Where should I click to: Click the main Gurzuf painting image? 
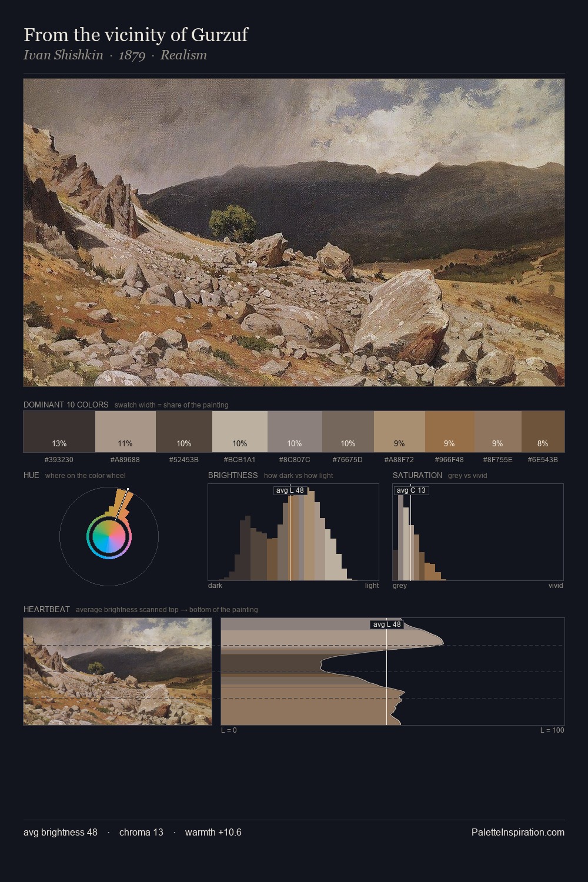pos(294,233)
